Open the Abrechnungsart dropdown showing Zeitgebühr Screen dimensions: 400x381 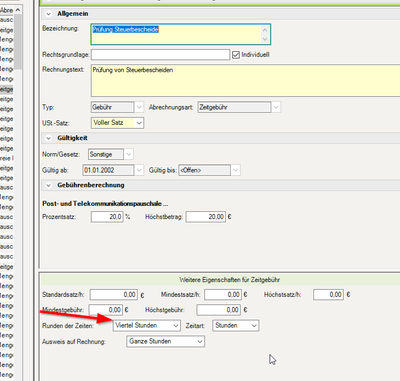click(276, 107)
